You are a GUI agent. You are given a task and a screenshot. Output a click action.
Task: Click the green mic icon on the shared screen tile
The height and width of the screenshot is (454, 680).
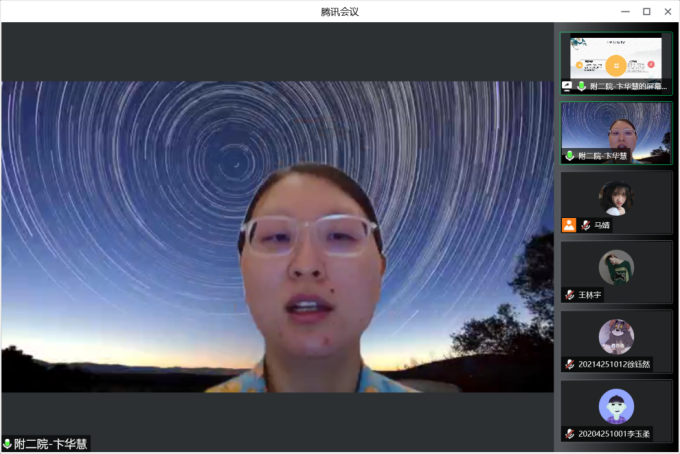point(581,87)
